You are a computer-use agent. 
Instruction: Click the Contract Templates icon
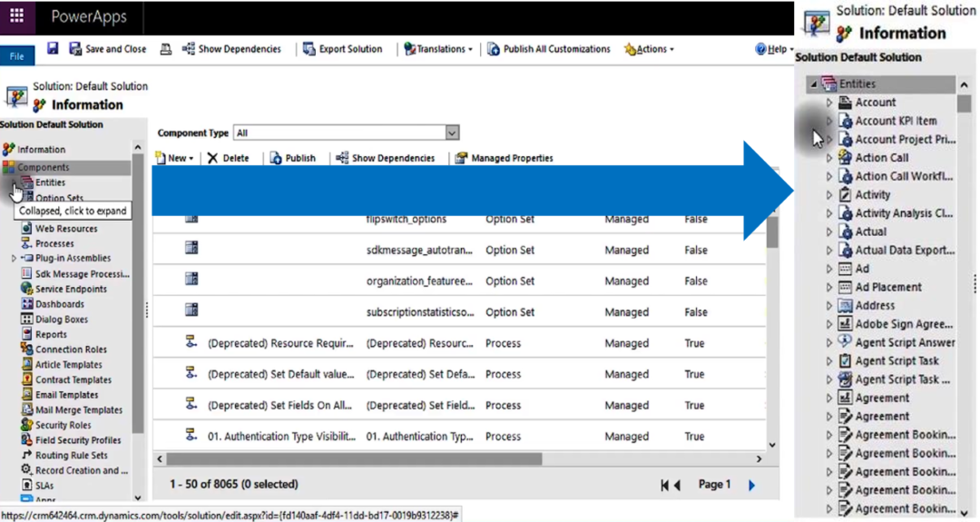click(26, 379)
